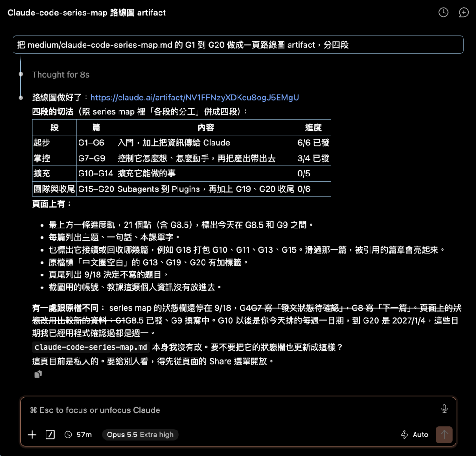
Task: Send message with up-arrow button
Action: point(444,435)
